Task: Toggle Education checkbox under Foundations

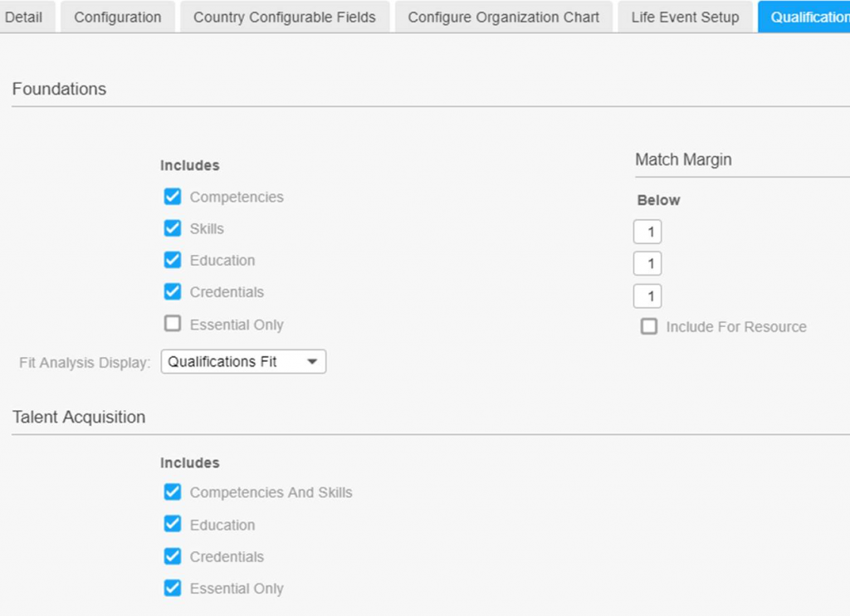Action: coord(173,260)
